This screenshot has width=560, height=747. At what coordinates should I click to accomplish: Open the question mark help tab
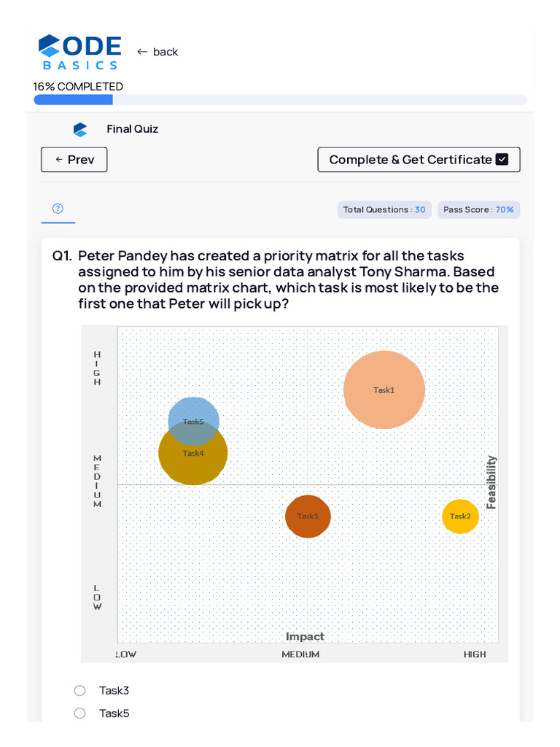58,209
